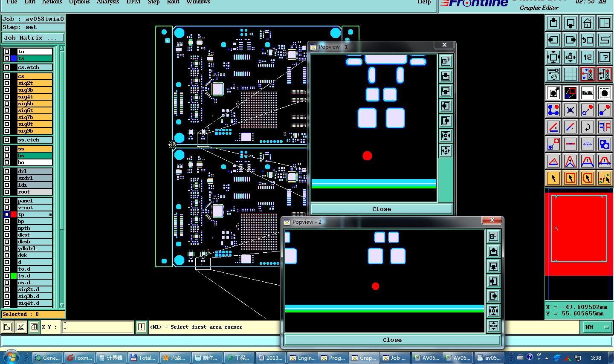Screen dimensions: 614x364
Task: Click blue color swatch beside ts layer
Action: click(14, 58)
